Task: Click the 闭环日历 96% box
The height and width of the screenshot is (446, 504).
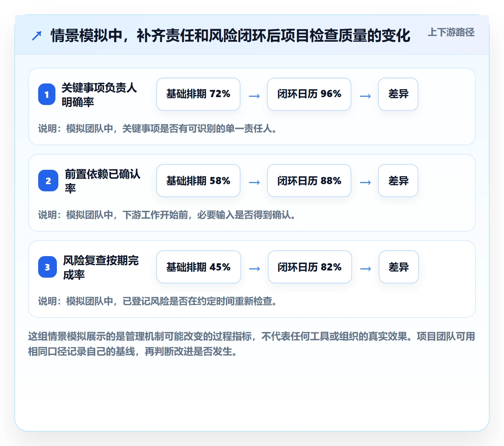Action: pos(309,94)
